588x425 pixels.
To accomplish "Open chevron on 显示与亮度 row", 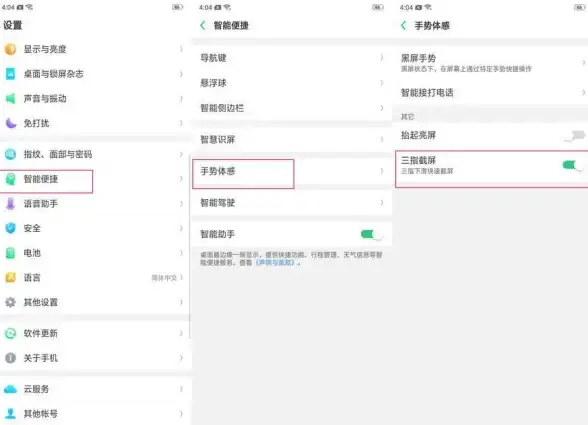I will pos(181,49).
